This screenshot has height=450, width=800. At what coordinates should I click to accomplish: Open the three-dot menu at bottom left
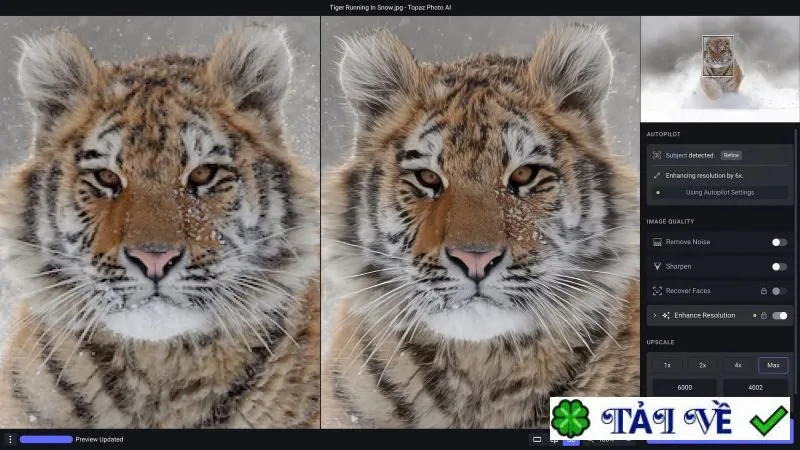tap(10, 439)
